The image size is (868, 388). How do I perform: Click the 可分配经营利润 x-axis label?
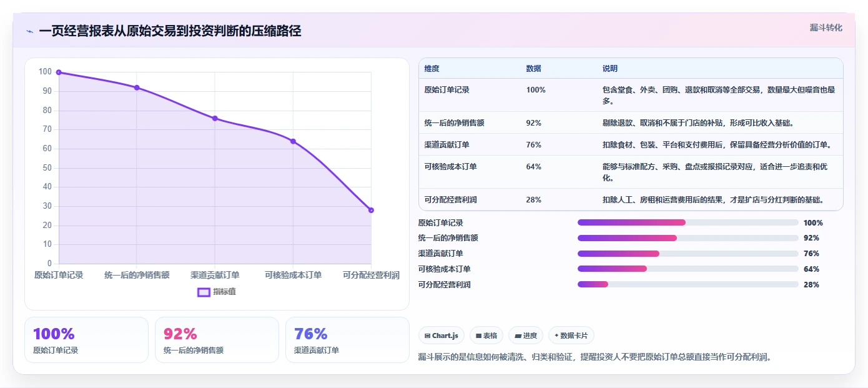pyautogui.click(x=371, y=275)
